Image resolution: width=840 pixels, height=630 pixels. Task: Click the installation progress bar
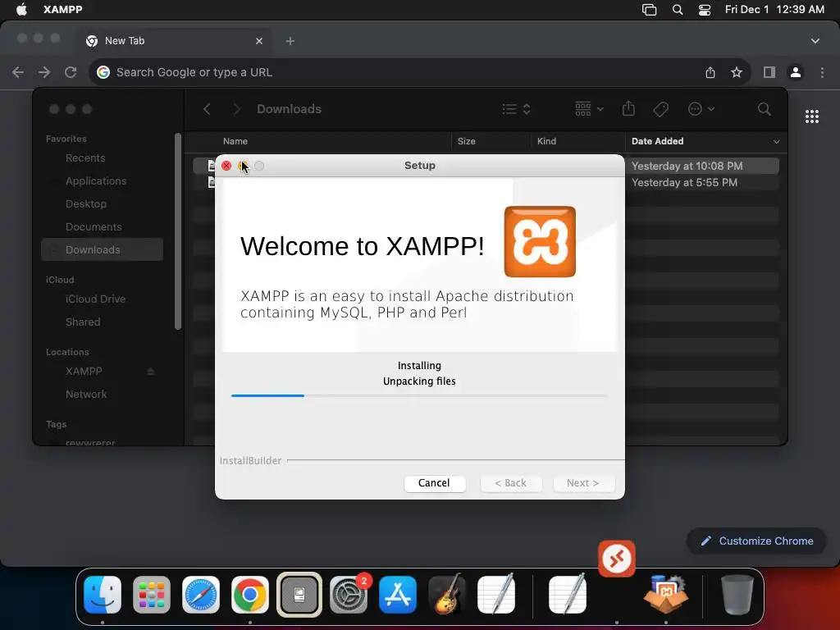pos(419,395)
